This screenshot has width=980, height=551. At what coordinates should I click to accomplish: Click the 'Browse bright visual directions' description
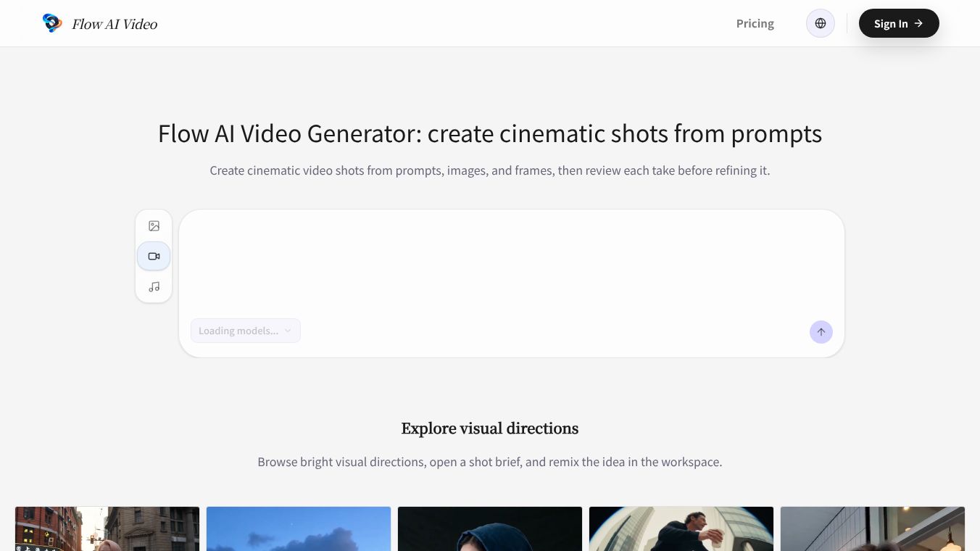tap(490, 462)
